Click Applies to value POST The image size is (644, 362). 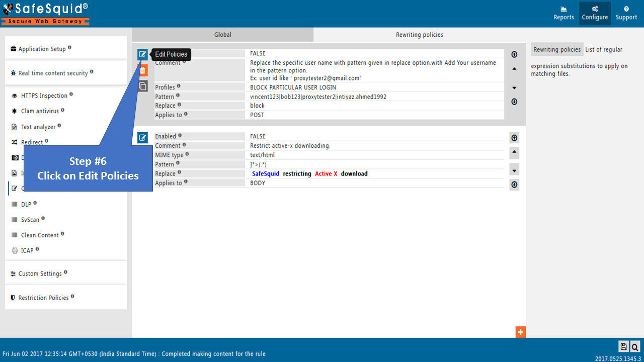click(257, 115)
